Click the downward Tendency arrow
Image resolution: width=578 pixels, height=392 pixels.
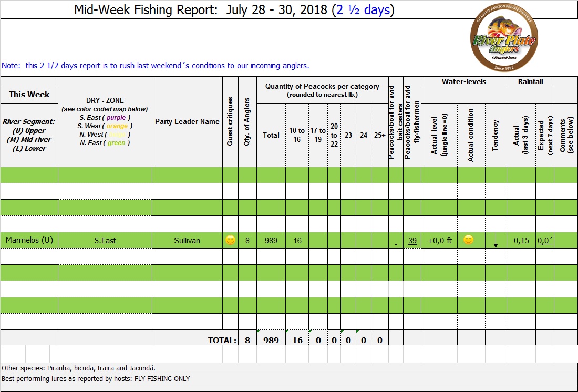495,241
